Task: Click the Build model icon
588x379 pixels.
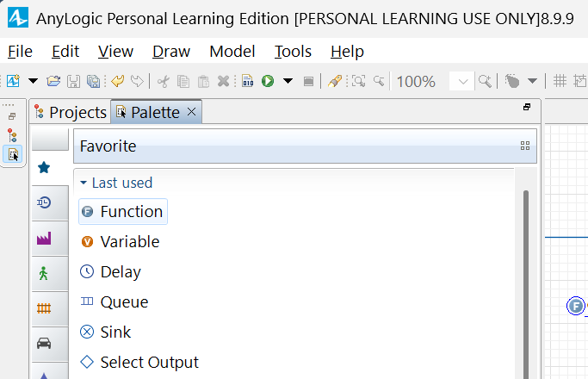Action: [247, 81]
